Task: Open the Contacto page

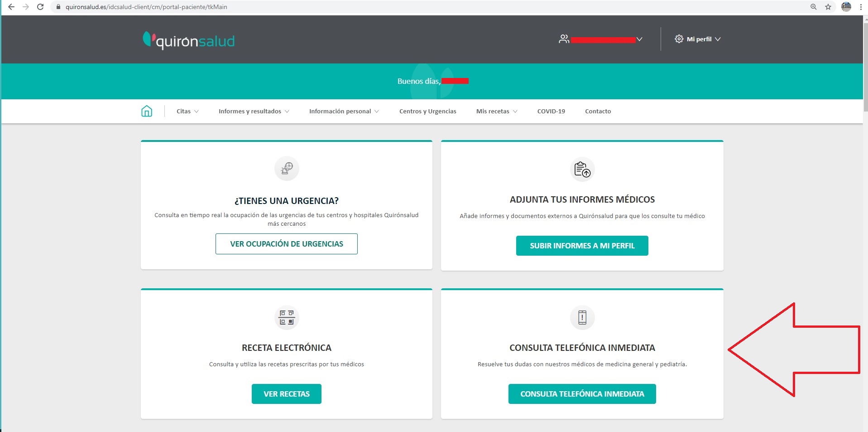Action: [598, 111]
